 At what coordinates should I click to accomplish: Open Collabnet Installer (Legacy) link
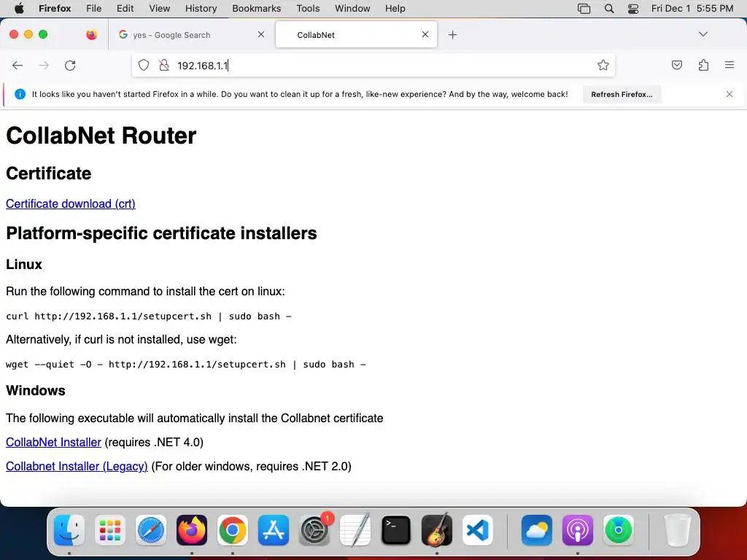pyautogui.click(x=77, y=466)
